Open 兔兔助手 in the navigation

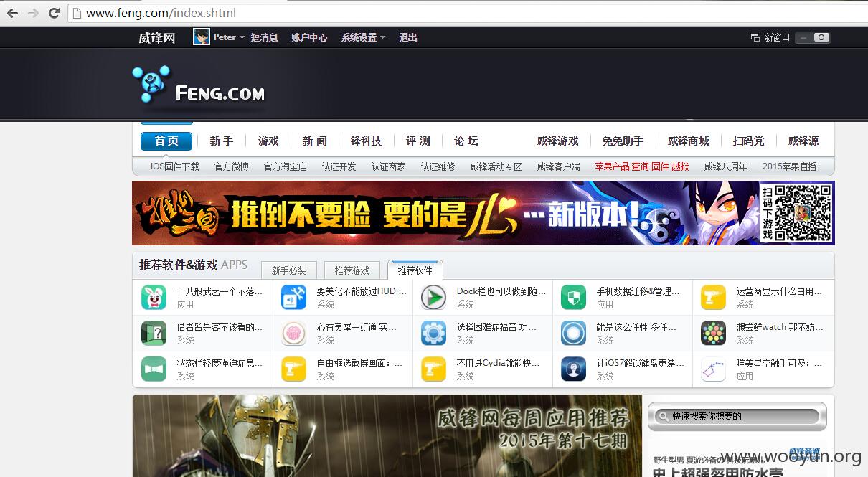(x=623, y=141)
